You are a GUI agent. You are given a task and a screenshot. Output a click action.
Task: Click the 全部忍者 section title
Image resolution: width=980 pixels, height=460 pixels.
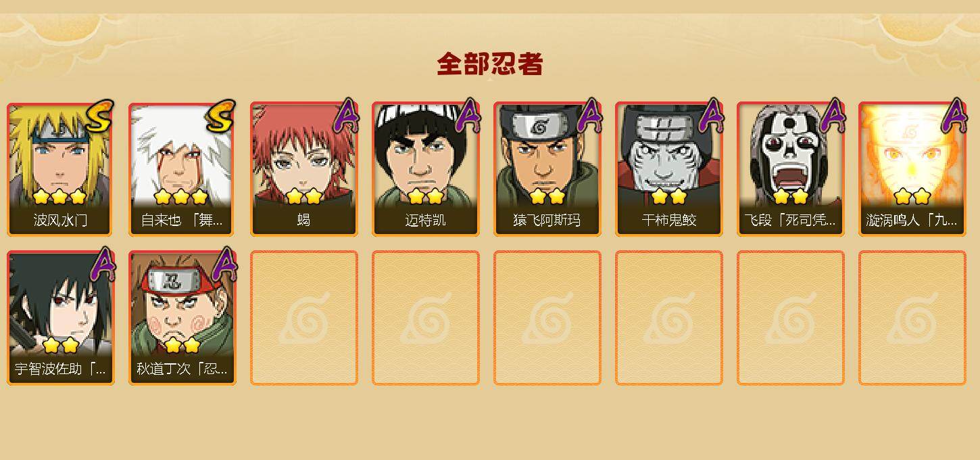(490, 64)
